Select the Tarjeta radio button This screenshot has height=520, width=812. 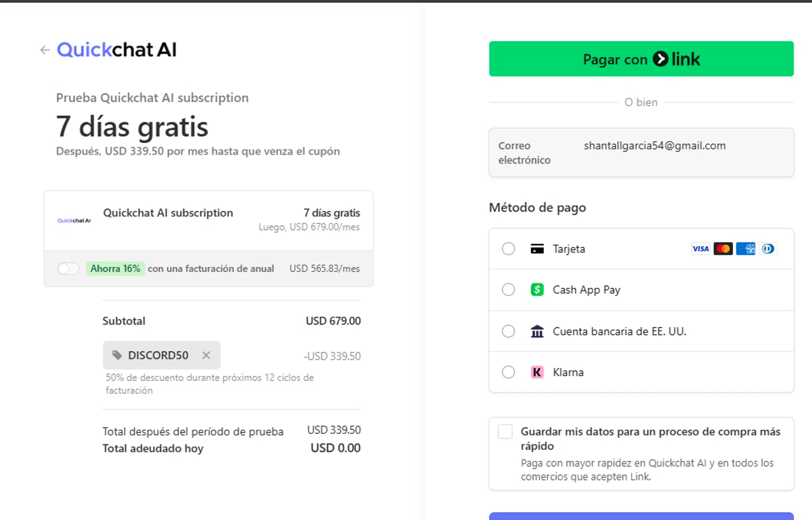pyautogui.click(x=508, y=249)
